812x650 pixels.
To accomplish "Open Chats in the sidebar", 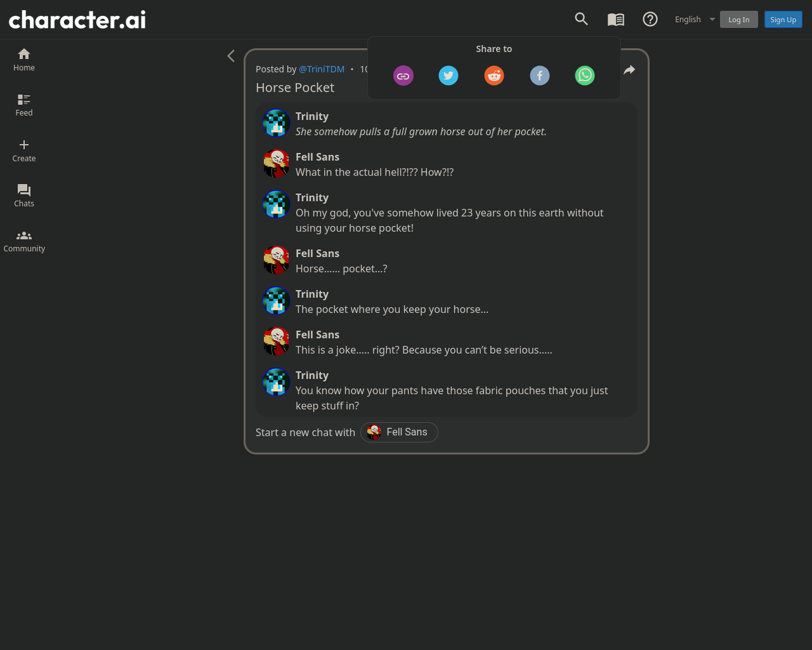I will tap(24, 196).
